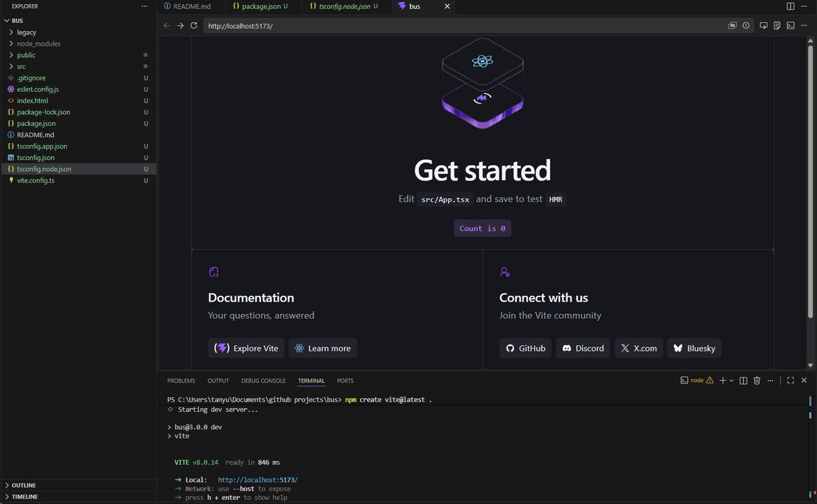Switch to README.md editor tab
This screenshot has width=817, height=504.
191,6
